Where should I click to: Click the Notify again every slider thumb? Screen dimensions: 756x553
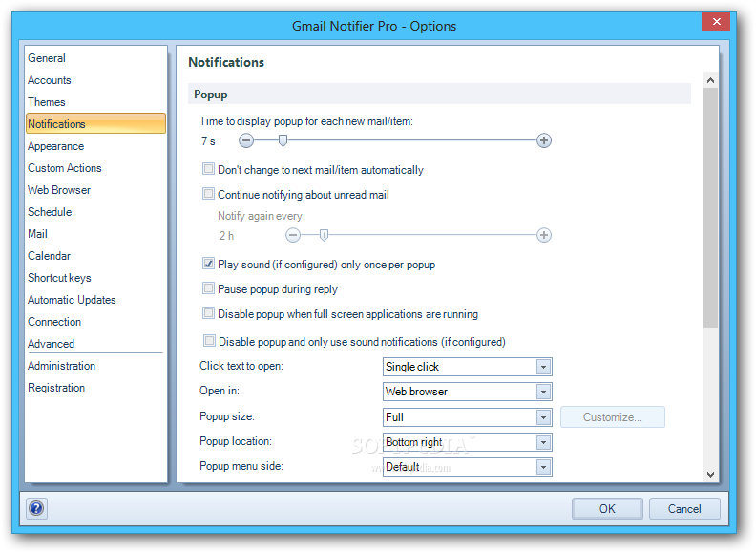coord(324,235)
